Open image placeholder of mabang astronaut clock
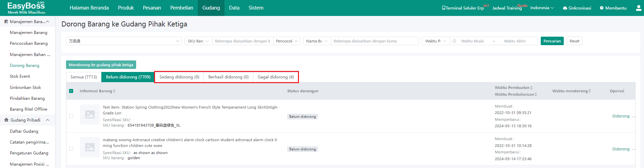 [90, 147]
